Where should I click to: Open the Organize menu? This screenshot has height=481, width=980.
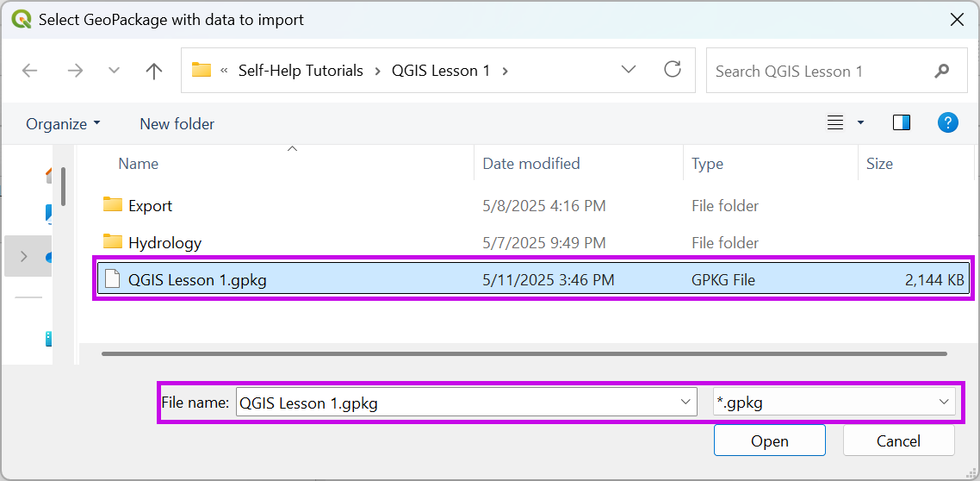63,124
